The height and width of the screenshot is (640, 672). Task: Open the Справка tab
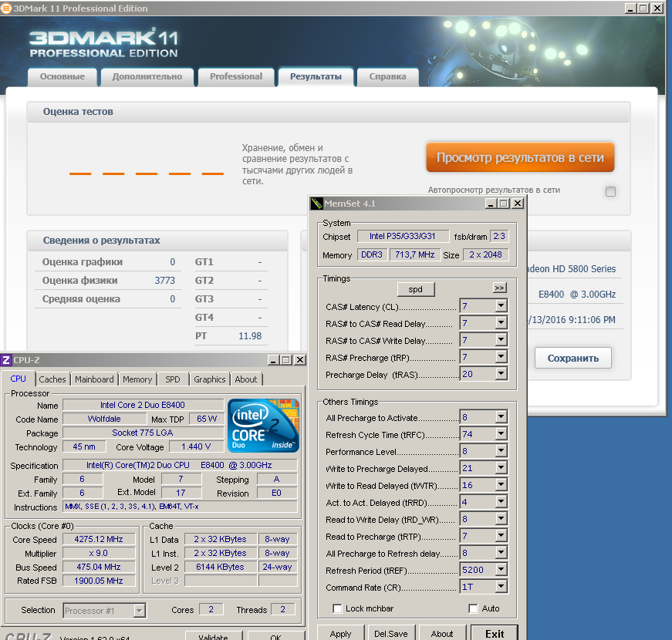tap(387, 76)
